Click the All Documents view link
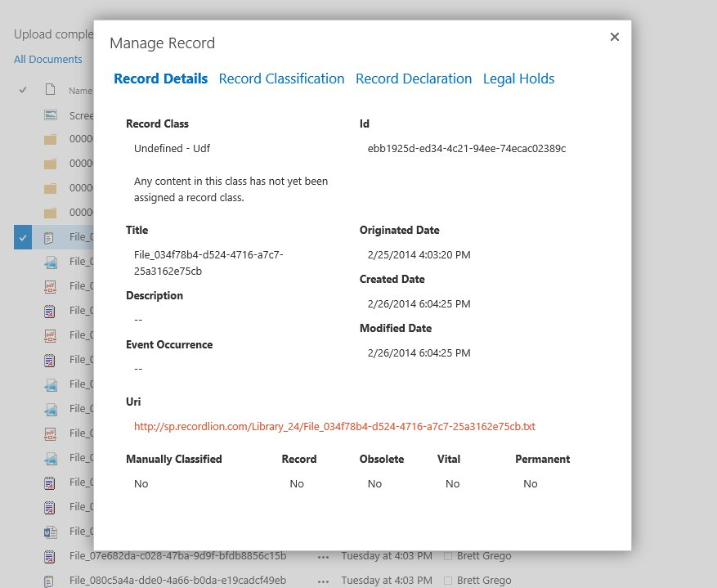 click(48, 59)
